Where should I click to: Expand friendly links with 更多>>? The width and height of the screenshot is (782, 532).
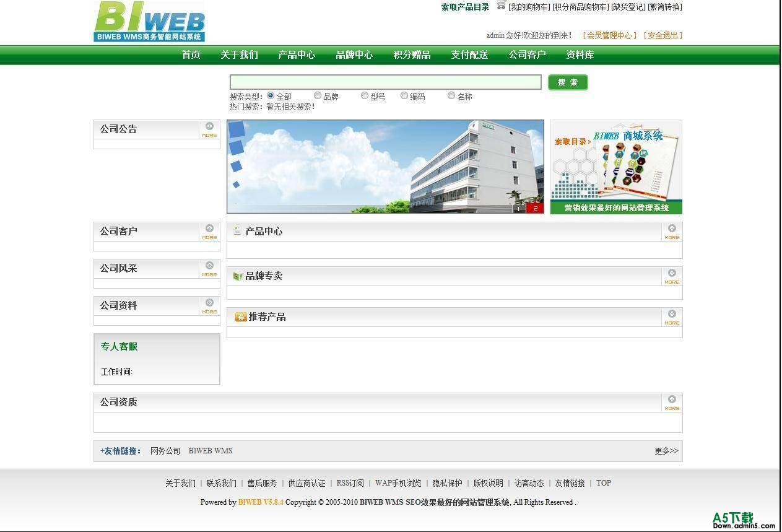(666, 451)
